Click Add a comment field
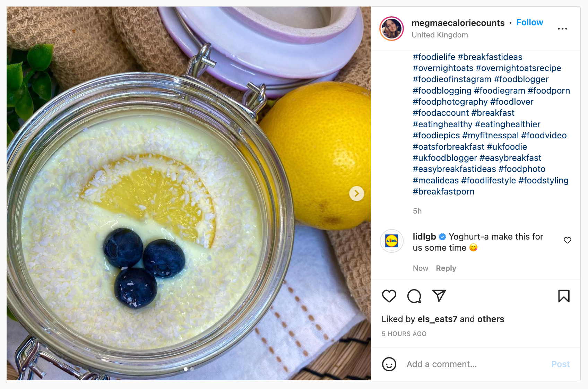The image size is (588, 389). tap(475, 364)
